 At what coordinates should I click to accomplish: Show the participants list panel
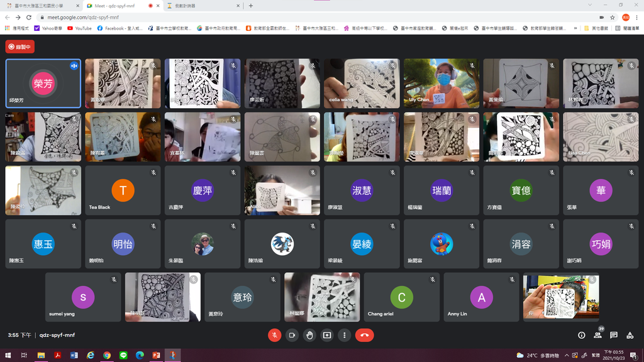597,336
